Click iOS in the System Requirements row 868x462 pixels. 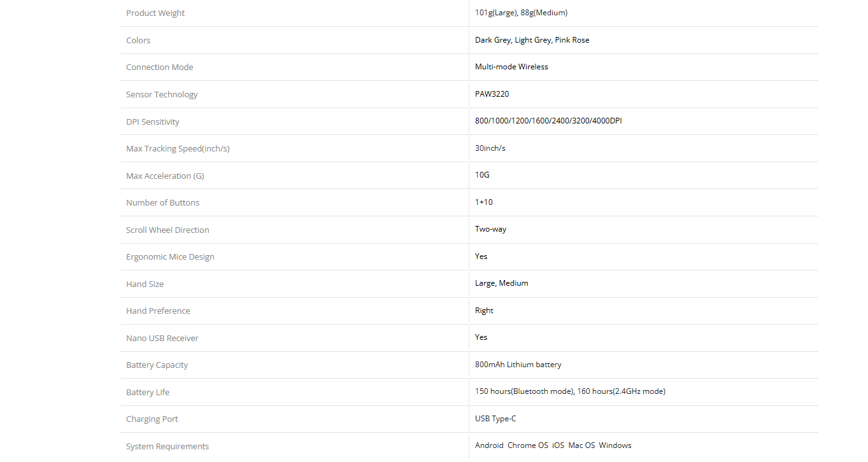558,445
